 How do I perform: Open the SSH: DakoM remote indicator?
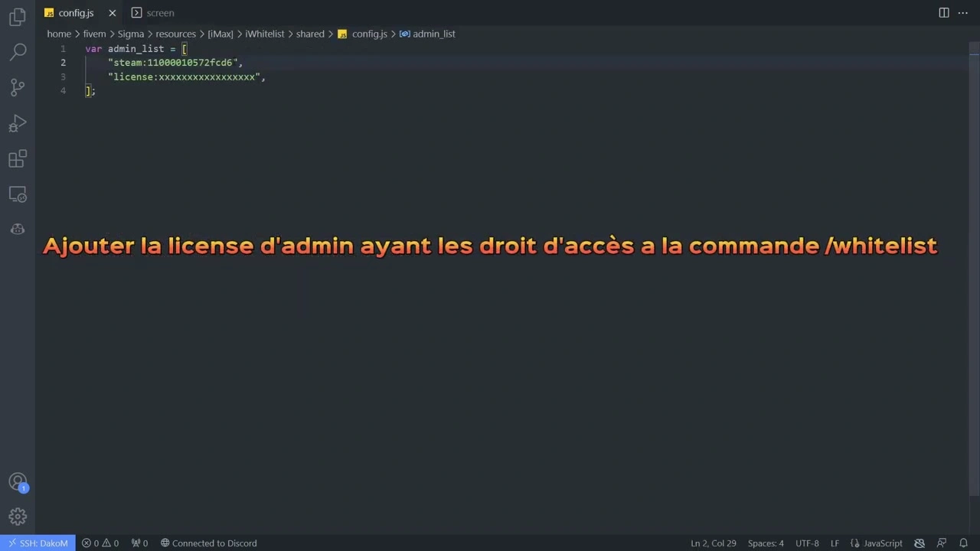pyautogui.click(x=38, y=543)
